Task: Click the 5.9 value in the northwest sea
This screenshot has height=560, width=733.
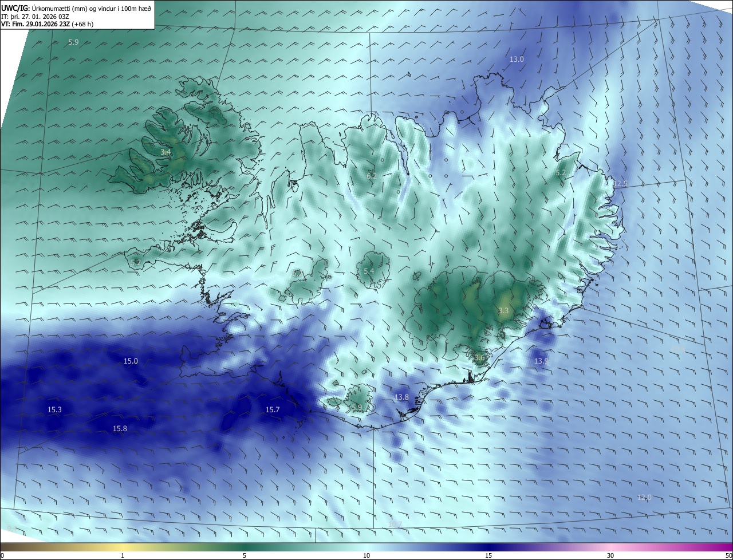Action: (73, 42)
